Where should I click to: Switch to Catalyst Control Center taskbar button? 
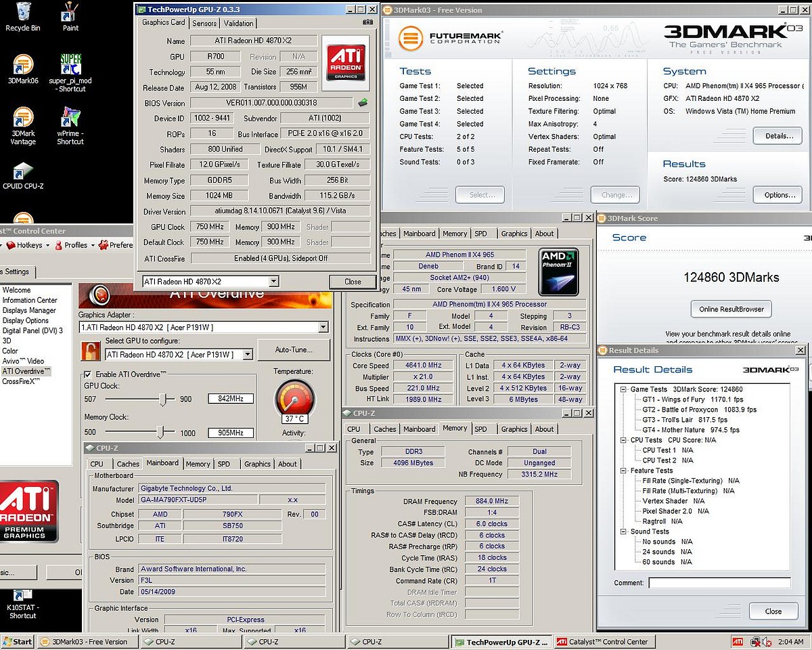606,641
